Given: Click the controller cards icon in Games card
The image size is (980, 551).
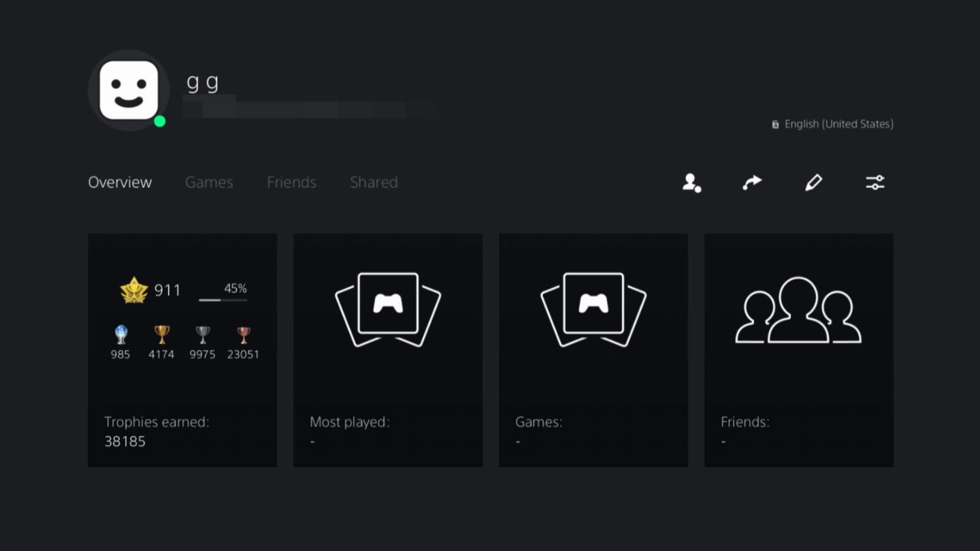Looking at the screenshot, I should point(593,310).
